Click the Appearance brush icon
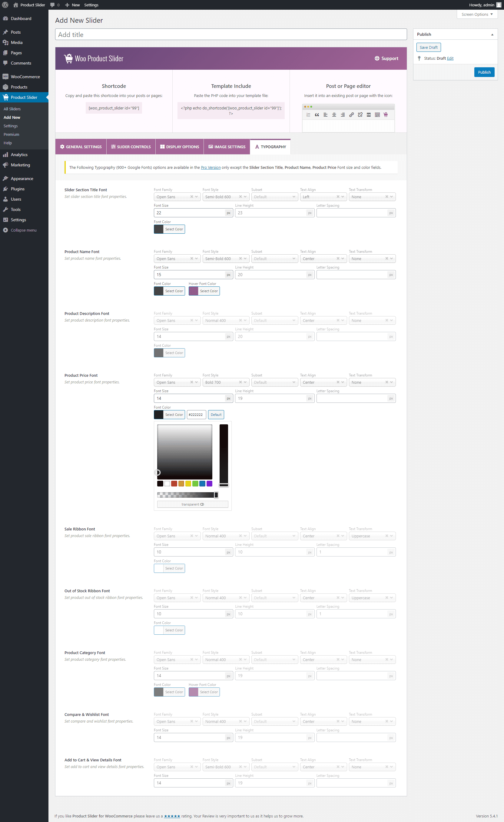The image size is (504, 822). coord(5,179)
